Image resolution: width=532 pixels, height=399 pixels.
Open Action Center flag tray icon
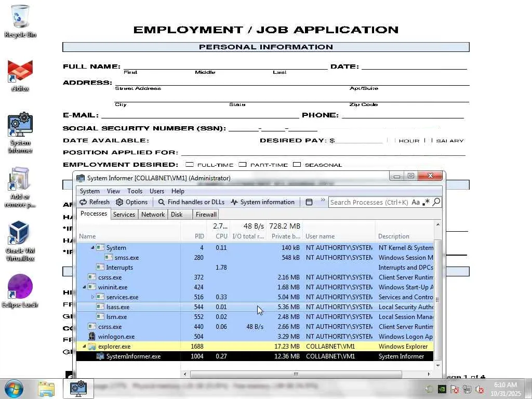pyautogui.click(x=455, y=390)
